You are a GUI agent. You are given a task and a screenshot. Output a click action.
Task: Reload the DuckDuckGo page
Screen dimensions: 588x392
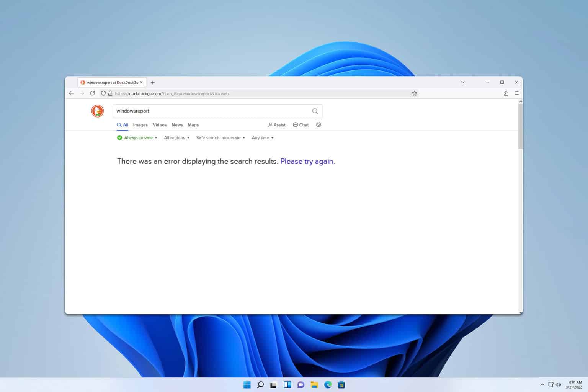tap(92, 93)
